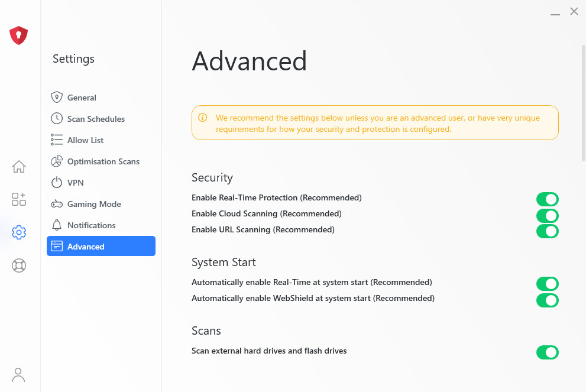Click the vertical scrollbar on right edge
The height and width of the screenshot is (392, 586).
[x=584, y=103]
